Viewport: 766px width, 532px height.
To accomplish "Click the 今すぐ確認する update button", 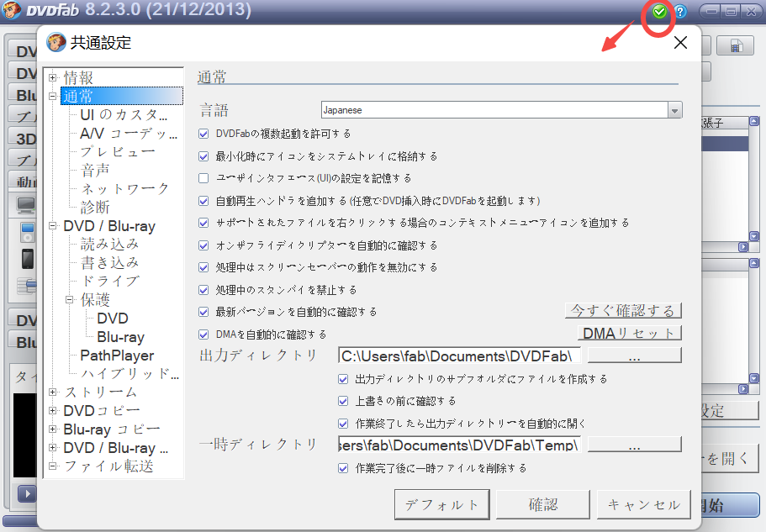I will (623, 310).
